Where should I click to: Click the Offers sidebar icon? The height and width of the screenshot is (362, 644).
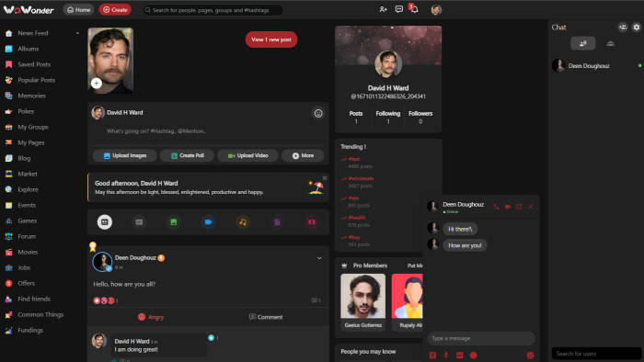[x=8, y=283]
